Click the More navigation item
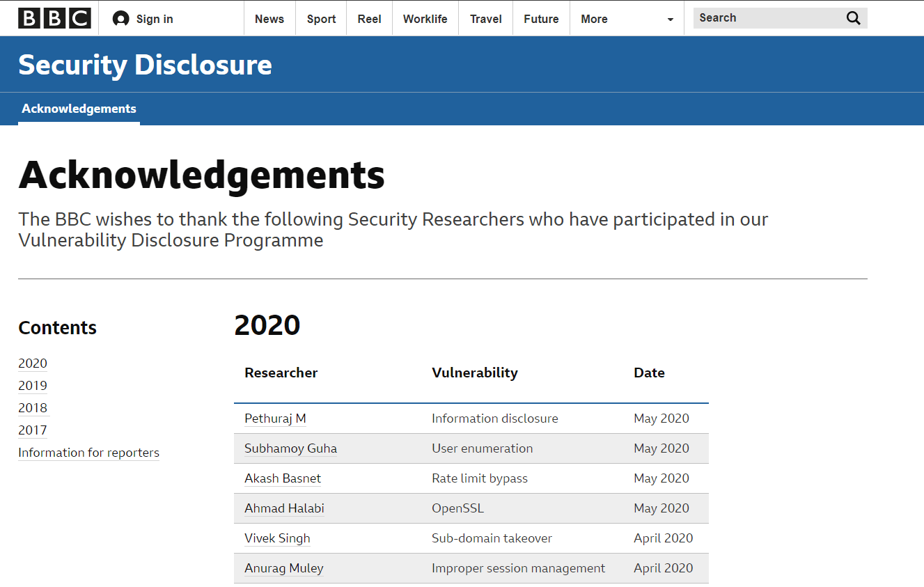The height and width of the screenshot is (587, 924). click(x=594, y=19)
